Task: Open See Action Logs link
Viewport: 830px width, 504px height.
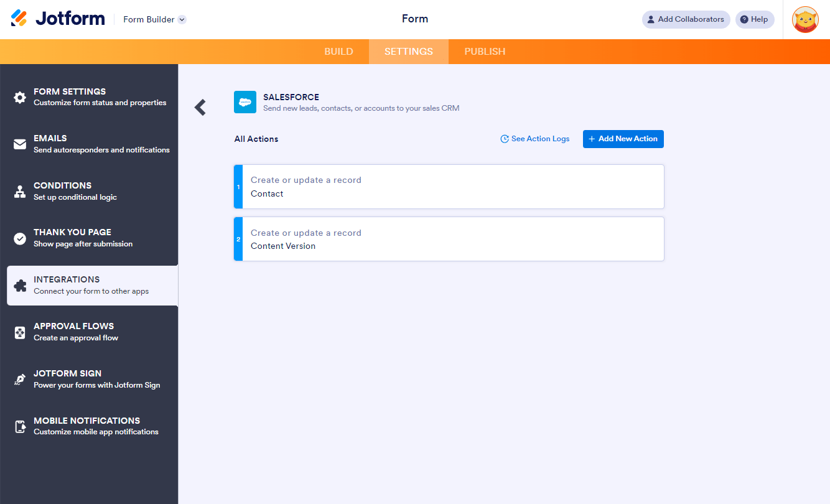Action: 535,139
